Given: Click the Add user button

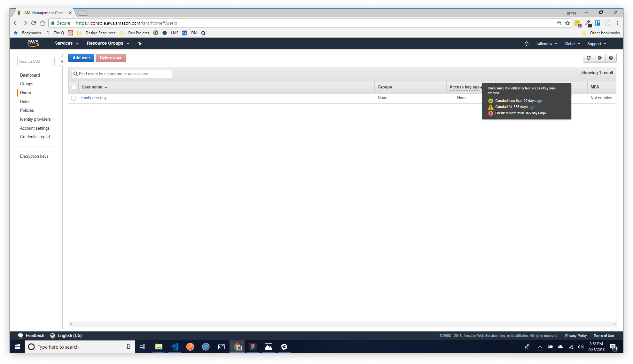Looking at the screenshot, I should click(81, 58).
